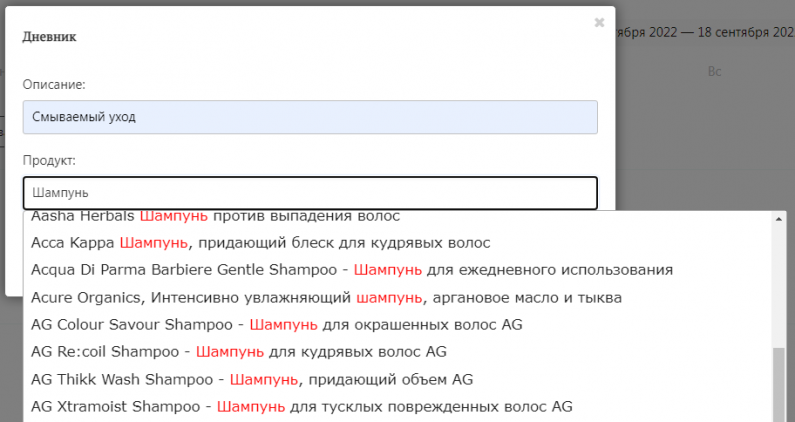Choose AG Colour Savour Shampoo suggestion
The height and width of the screenshot is (422, 795).
[x=276, y=325]
